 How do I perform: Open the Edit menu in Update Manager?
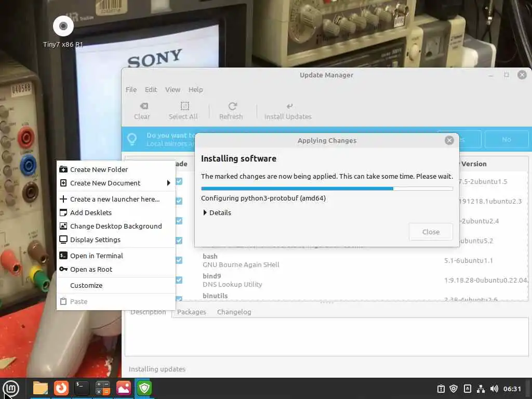tap(151, 89)
